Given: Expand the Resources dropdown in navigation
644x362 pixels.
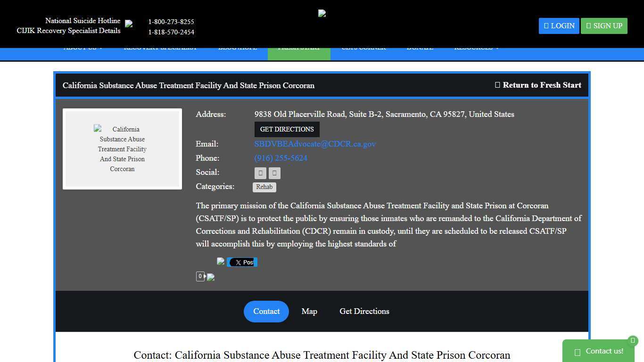Looking at the screenshot, I should pyautogui.click(x=476, y=51).
